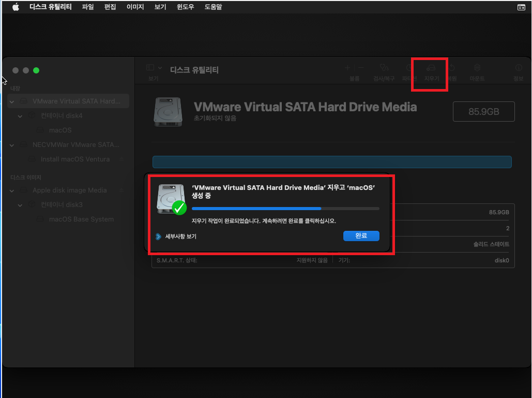Click the 디스크 이미지 sidebar section header
Viewport: 532px width, 398px height.
click(x=26, y=178)
